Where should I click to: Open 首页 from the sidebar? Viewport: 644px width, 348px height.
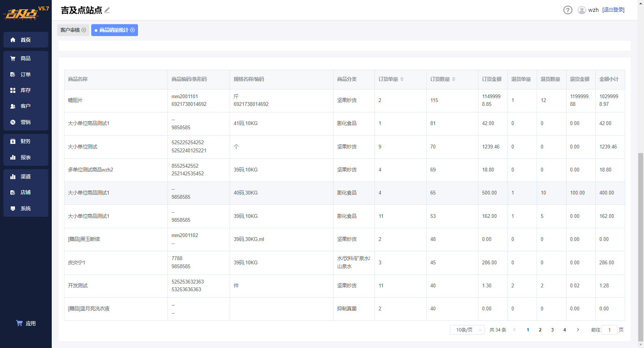[x=26, y=40]
